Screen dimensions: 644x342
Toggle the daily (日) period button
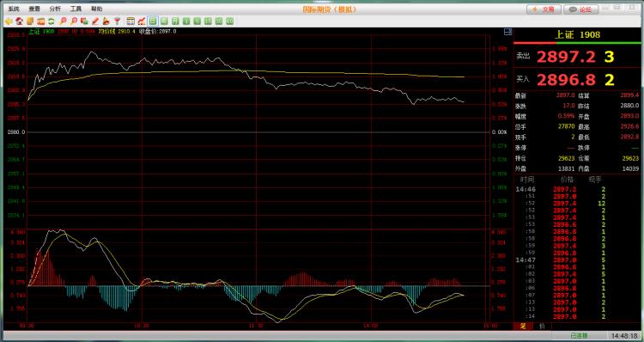153,21
